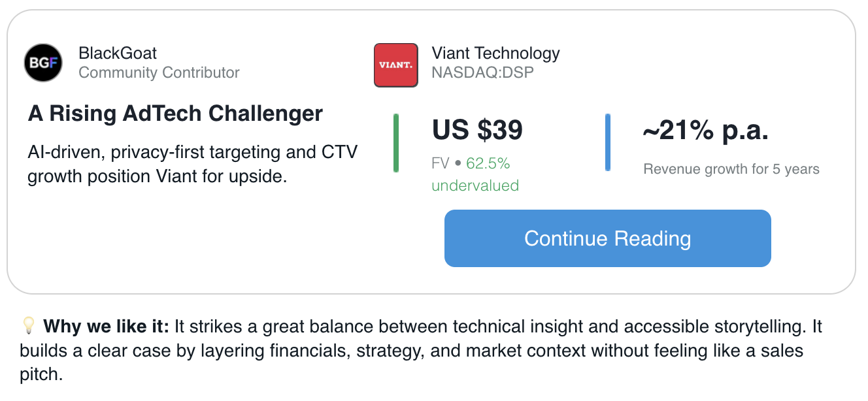868x401 pixels.
Task: Click the BlackGoat BGF avatar icon
Action: (x=43, y=63)
